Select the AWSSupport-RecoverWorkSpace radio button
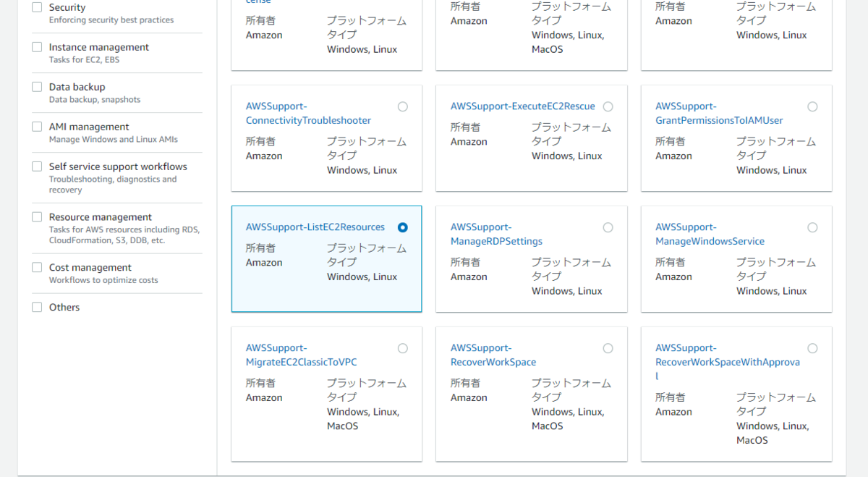The width and height of the screenshot is (868, 477). pos(608,347)
